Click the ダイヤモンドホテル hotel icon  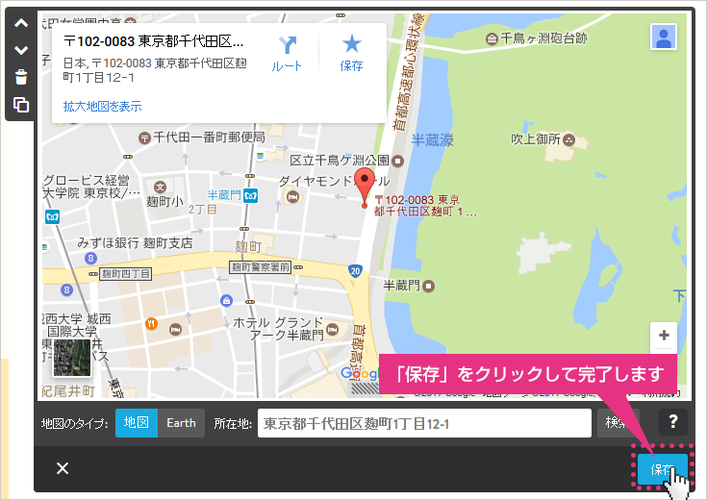tap(293, 197)
